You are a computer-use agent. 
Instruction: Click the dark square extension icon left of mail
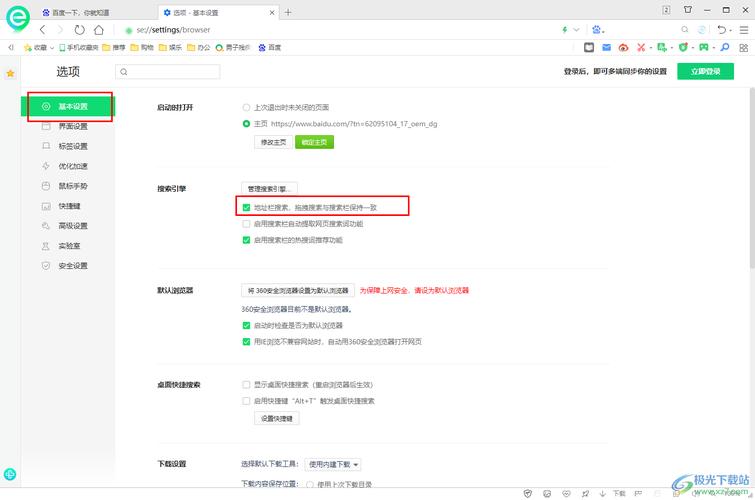[x=589, y=47]
